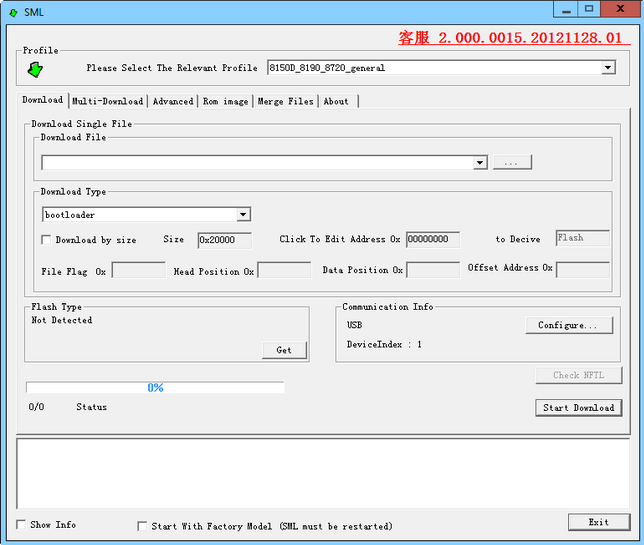Open the Download File combo box
The width and height of the screenshot is (644, 545).
480,163
